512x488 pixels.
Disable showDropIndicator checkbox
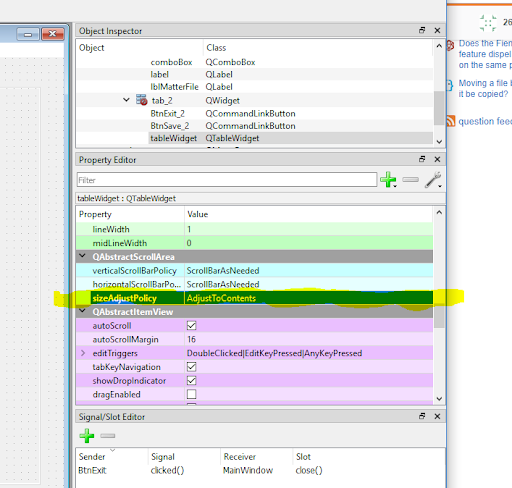(192, 380)
